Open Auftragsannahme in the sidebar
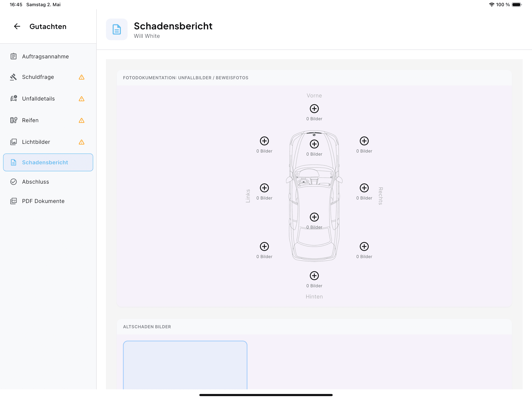Viewport: 532px width, 399px height. (x=48, y=56)
